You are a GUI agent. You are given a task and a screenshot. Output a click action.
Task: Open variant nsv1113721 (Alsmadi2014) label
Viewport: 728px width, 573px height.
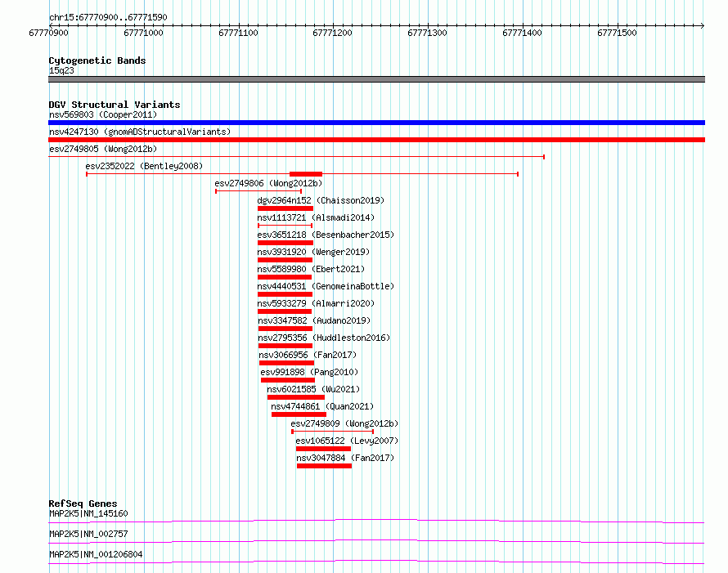[x=316, y=217]
